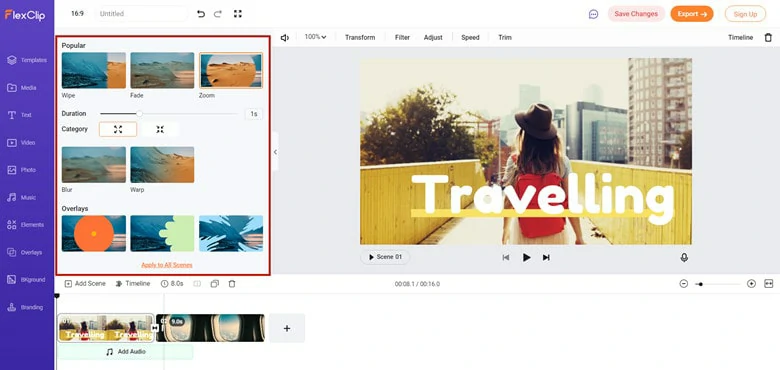The width and height of the screenshot is (780, 370).
Task: Click the 8.0s scene duration button
Action: [x=172, y=284]
